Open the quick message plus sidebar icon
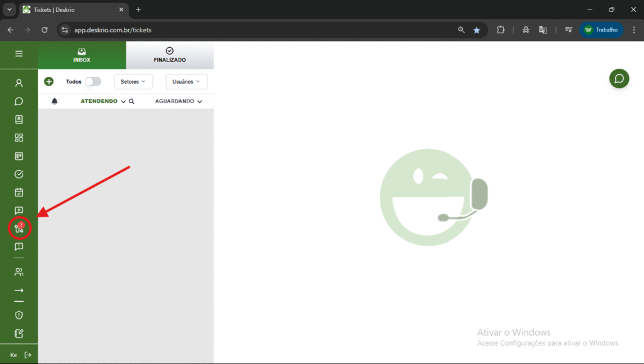This screenshot has width=644, height=364. pyautogui.click(x=19, y=210)
